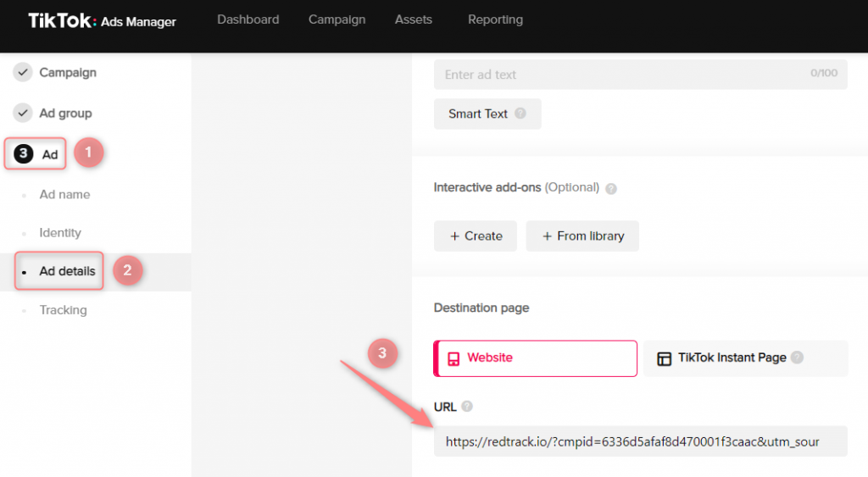Open Interactive add-ons help icon

(611, 189)
